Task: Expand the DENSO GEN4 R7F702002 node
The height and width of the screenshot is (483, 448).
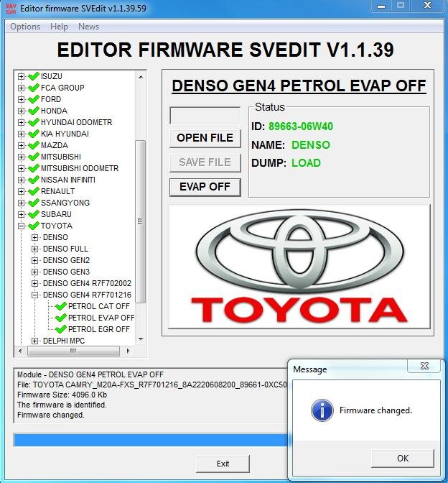Action: [34, 283]
